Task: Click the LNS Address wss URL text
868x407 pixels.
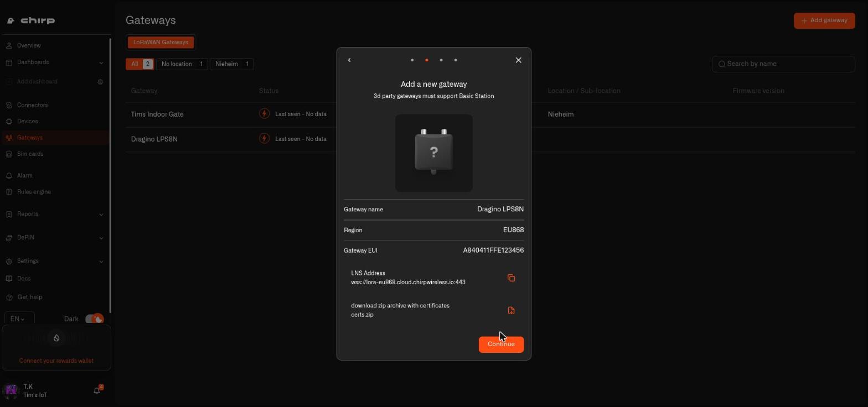Action: pos(408,282)
